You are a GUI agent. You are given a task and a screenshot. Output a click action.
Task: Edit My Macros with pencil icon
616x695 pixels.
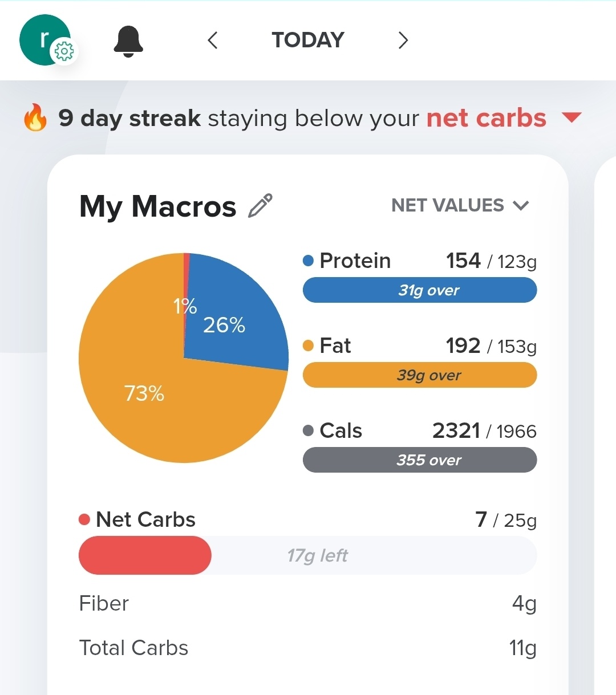(261, 206)
